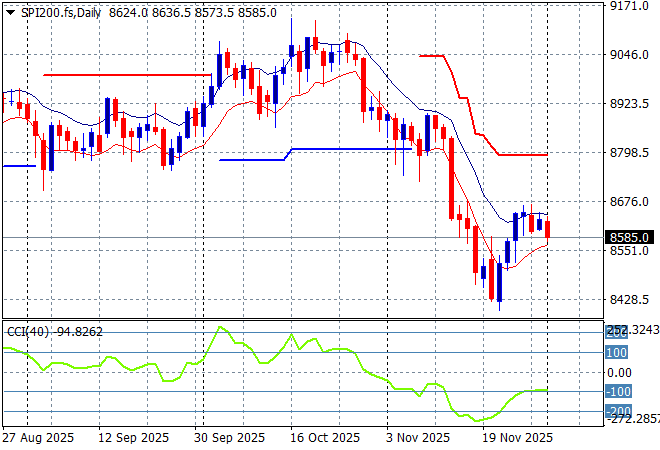Select the CCI 0.00 level label
660x450 pixels.
coord(620,373)
